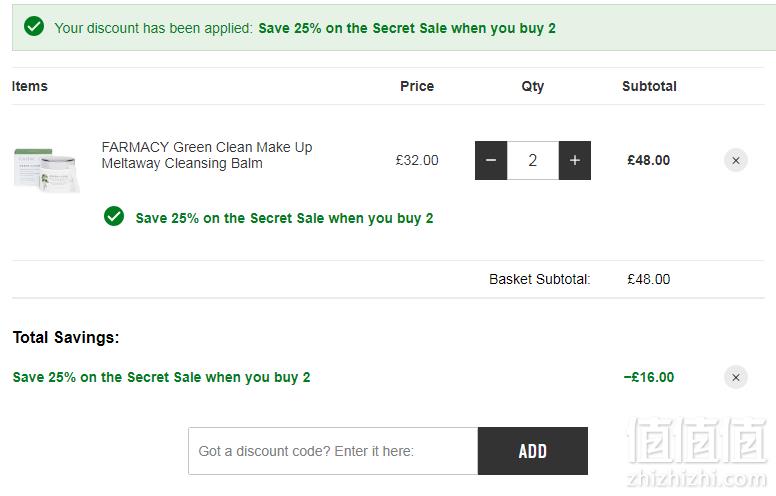Click the item's Save 25% offer text
The image size is (776, 496).
pyautogui.click(x=284, y=218)
